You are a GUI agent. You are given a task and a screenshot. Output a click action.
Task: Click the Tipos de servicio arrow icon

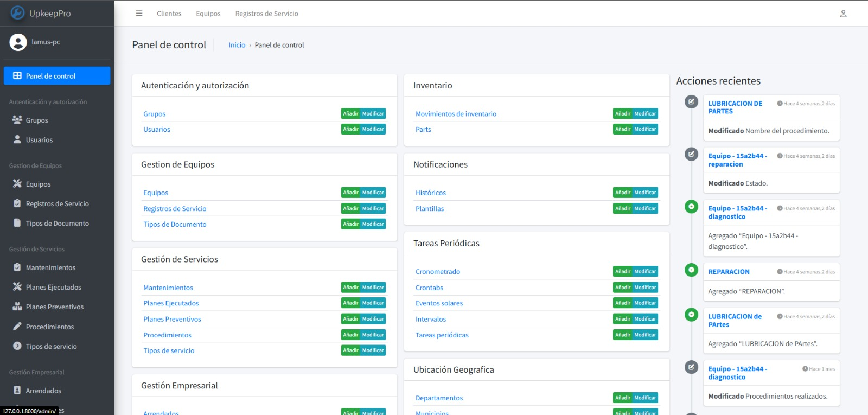(17, 346)
